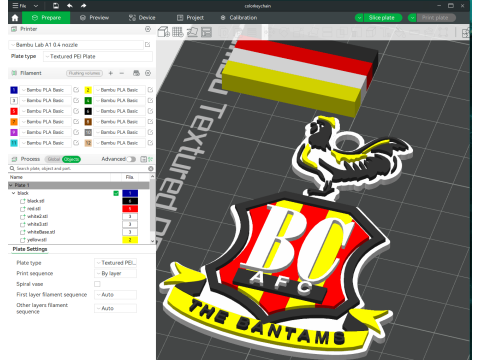Edit the preset of filament 2
The height and width of the screenshot is (360, 480).
(150, 90)
